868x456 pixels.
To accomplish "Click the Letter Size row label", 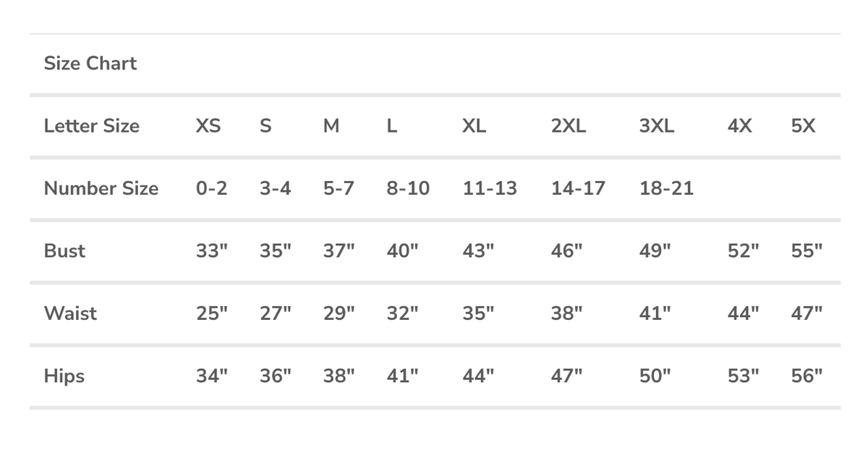I will pyautogui.click(x=92, y=126).
